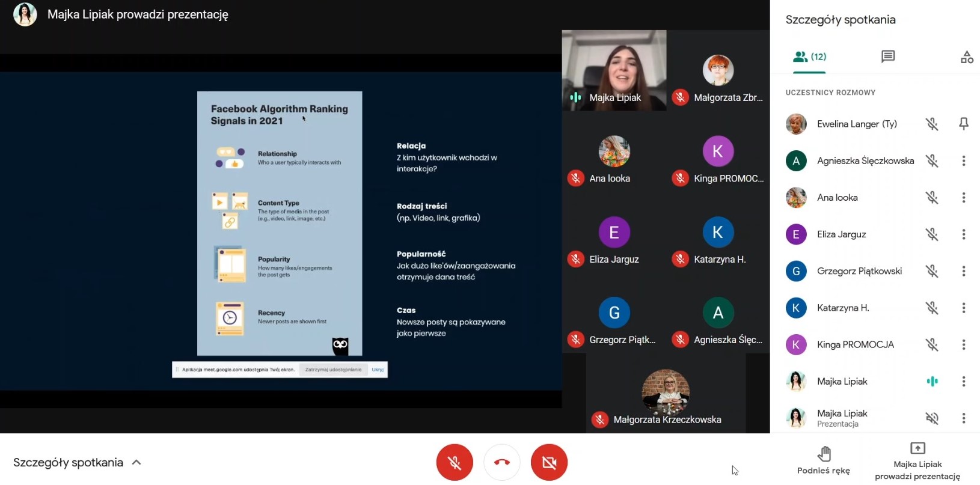Click Kinga PROMOC... tile avatar

click(x=718, y=151)
